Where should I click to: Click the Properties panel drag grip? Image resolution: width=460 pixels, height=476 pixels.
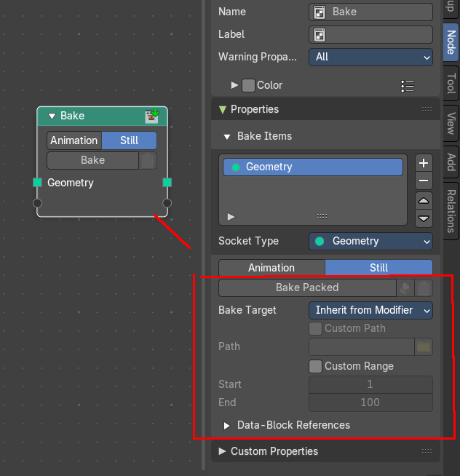click(x=427, y=109)
